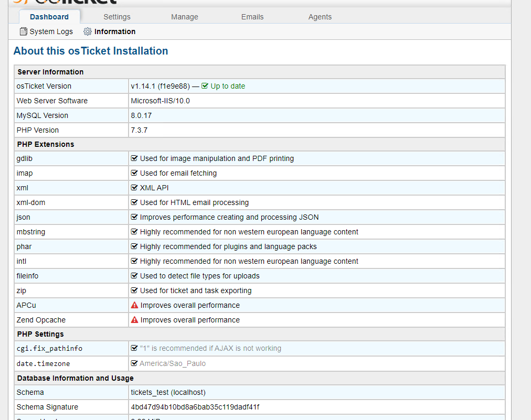Screen dimensions: 531x420
Task: Click the PHP version value 7.3.7
Action: click(139, 130)
